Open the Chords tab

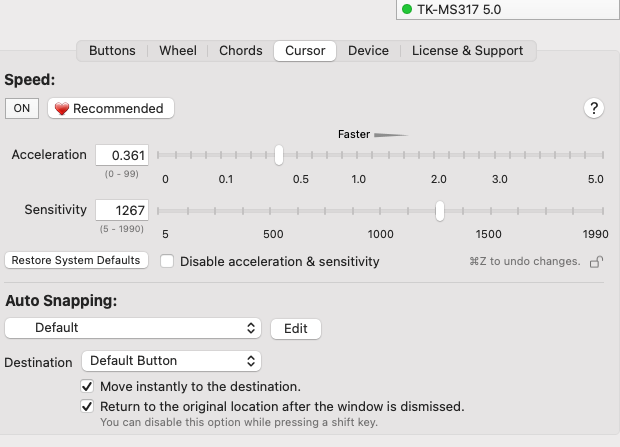click(x=240, y=51)
